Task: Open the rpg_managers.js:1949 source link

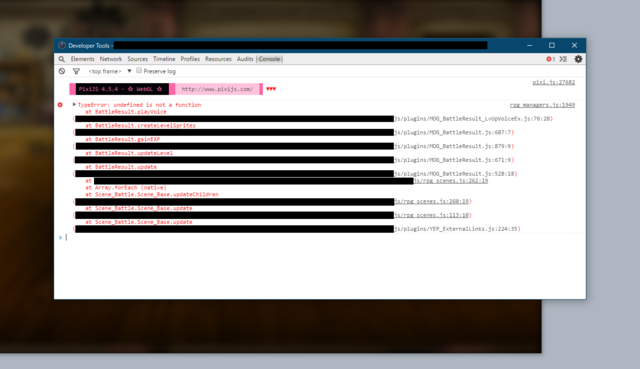Action: [542, 105]
